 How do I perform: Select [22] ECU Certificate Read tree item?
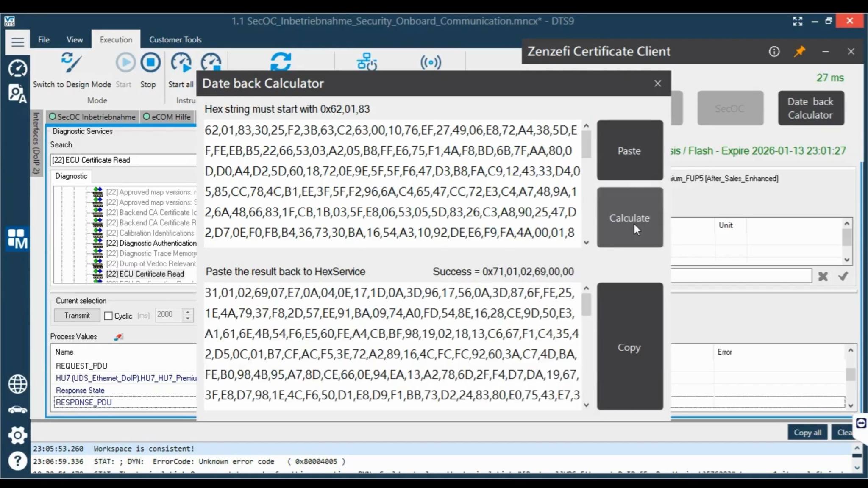pyautogui.click(x=145, y=274)
